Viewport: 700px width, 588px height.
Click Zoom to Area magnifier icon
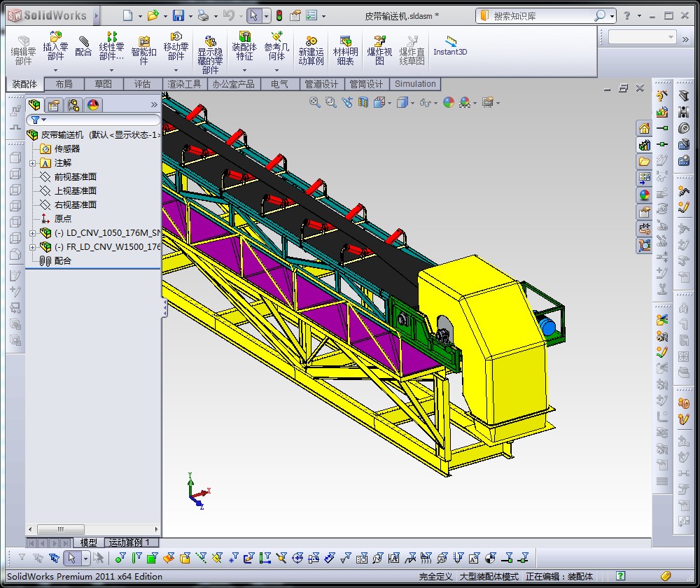pos(331,103)
